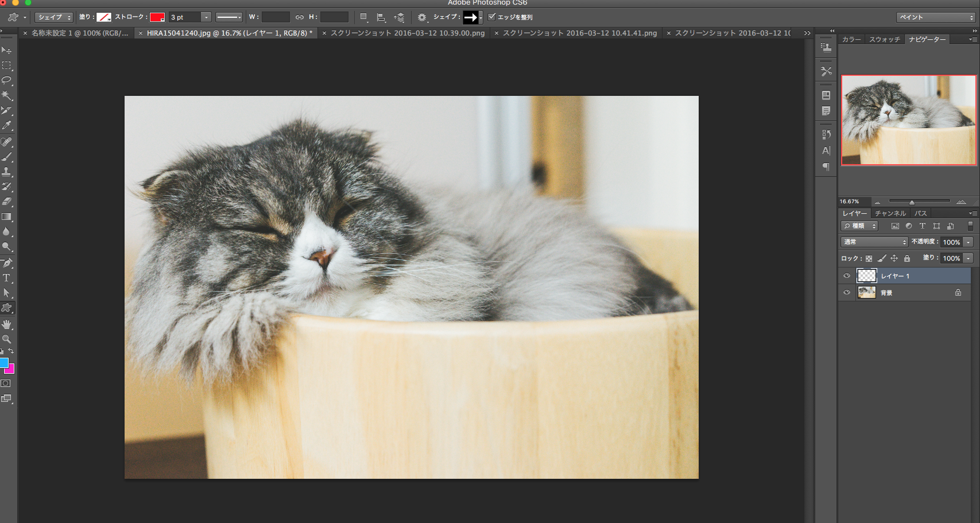Switch to the 名称未設定 1 document tab

point(79,33)
